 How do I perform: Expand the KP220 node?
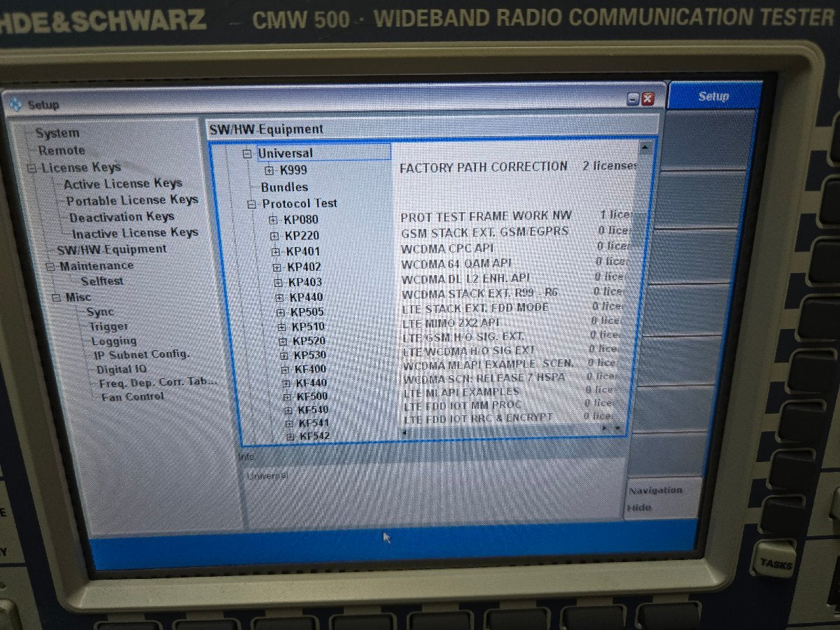(x=274, y=236)
